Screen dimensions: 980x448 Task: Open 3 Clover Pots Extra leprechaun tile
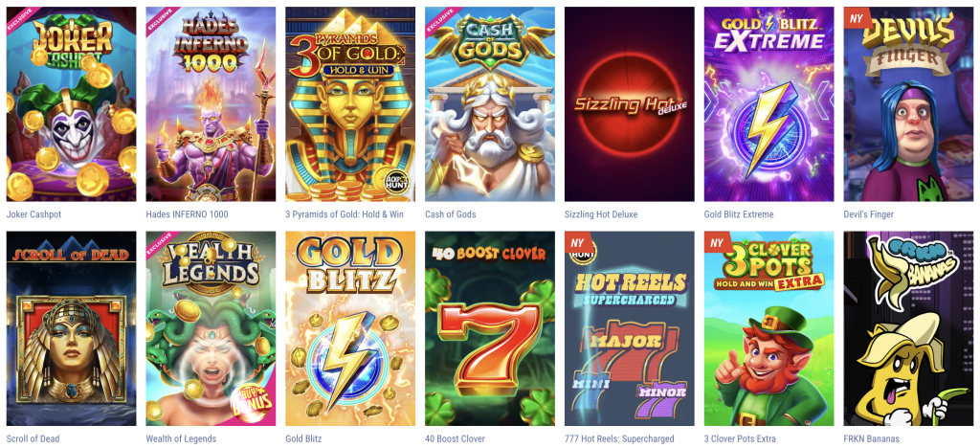768,328
